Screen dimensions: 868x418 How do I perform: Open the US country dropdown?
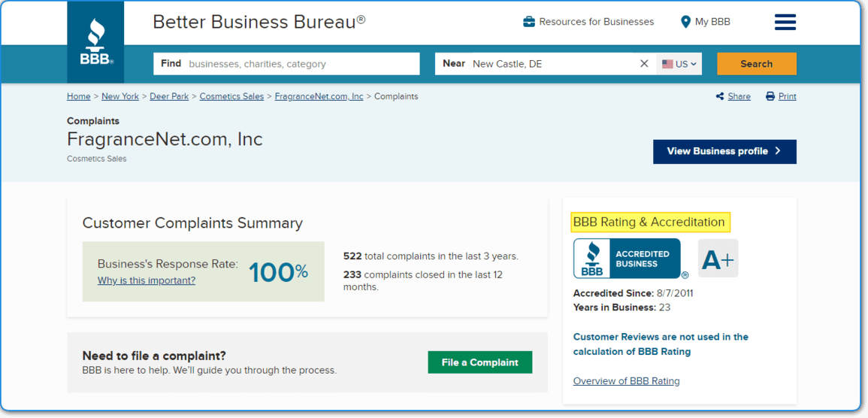click(679, 64)
